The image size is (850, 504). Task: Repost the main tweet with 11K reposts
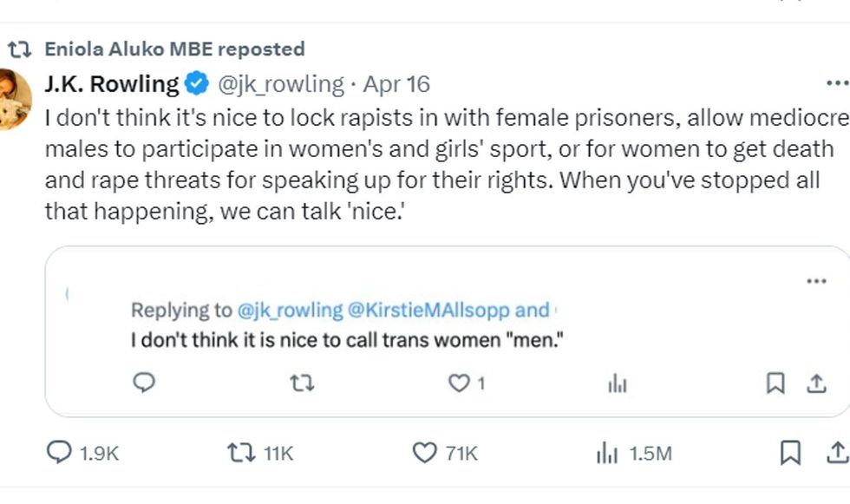tap(238, 452)
